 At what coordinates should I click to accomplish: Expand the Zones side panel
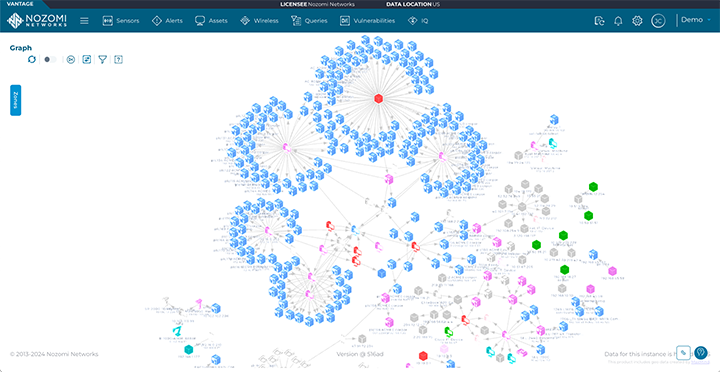(16, 100)
